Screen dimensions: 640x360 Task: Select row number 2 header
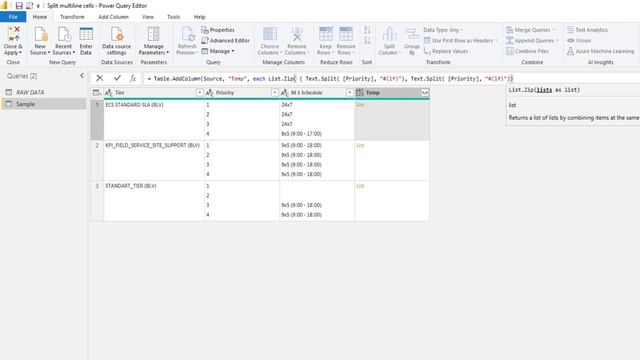click(97, 160)
